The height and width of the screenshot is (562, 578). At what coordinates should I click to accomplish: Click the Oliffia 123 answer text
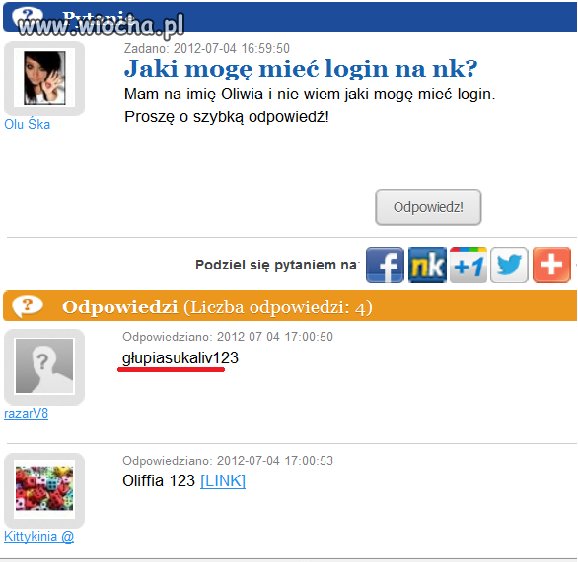tap(159, 481)
